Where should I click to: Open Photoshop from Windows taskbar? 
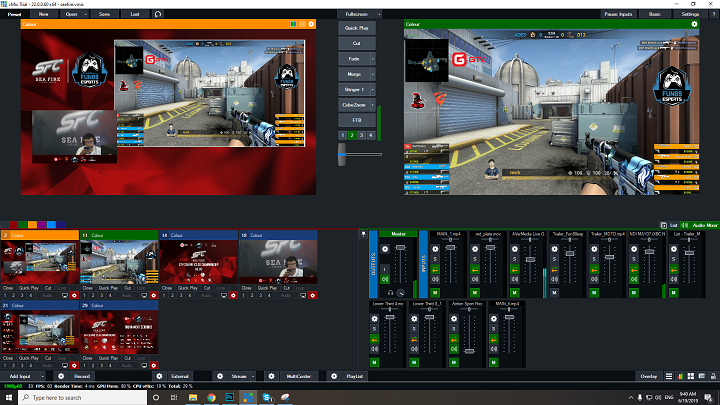pyautogui.click(x=230, y=397)
